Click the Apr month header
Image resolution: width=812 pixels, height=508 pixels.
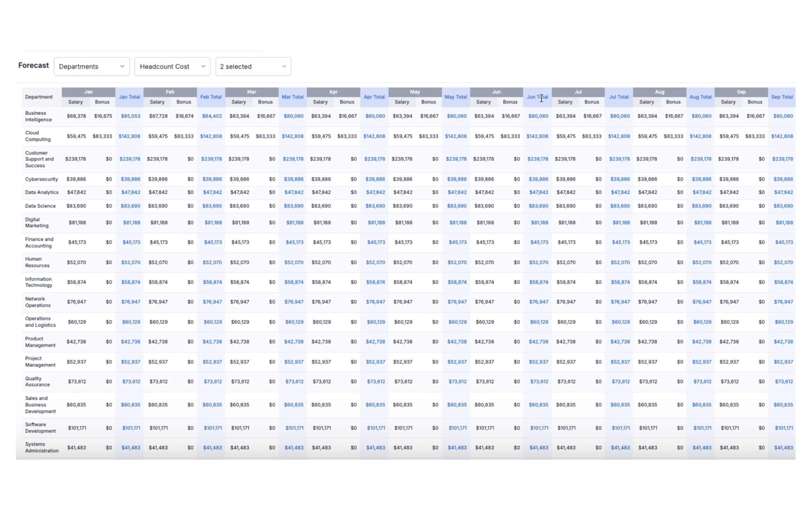(x=333, y=92)
